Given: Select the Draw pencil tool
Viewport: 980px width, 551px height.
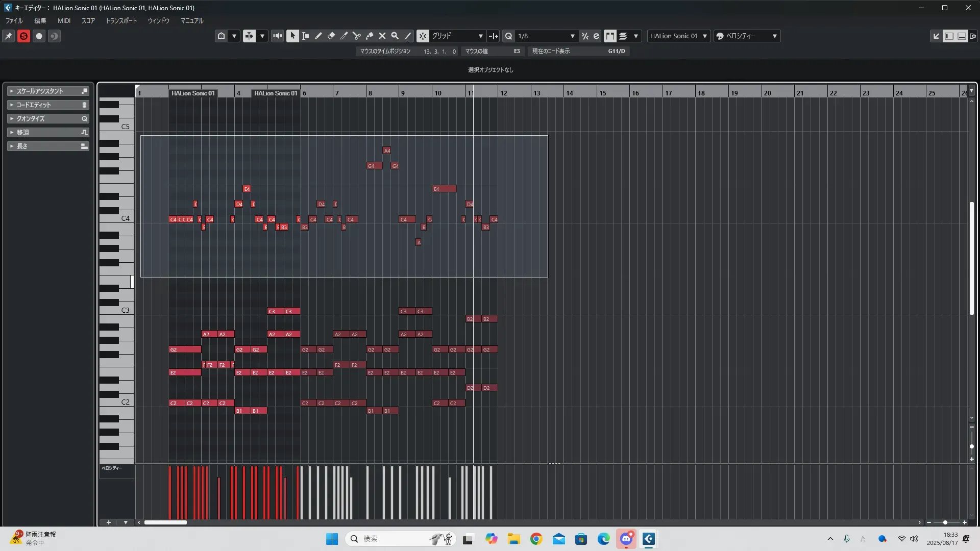Looking at the screenshot, I should (x=318, y=36).
